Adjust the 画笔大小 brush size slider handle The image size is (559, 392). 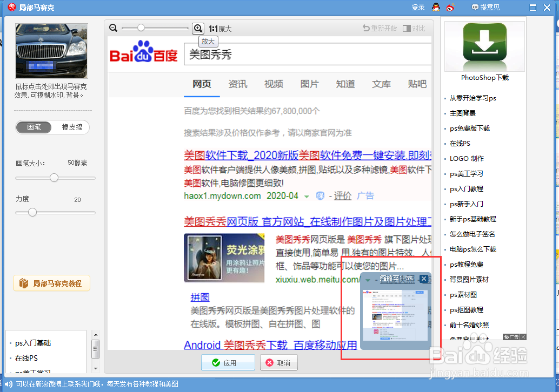click(x=54, y=178)
